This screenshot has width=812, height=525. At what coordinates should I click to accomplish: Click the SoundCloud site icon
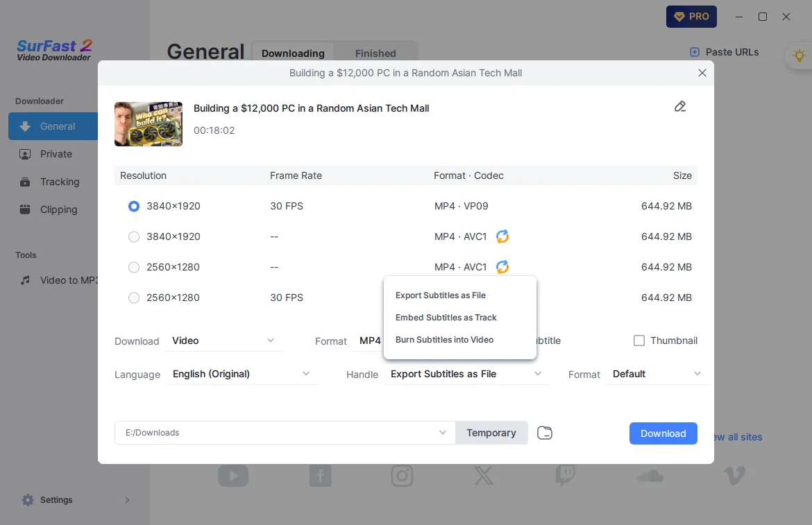click(x=650, y=476)
